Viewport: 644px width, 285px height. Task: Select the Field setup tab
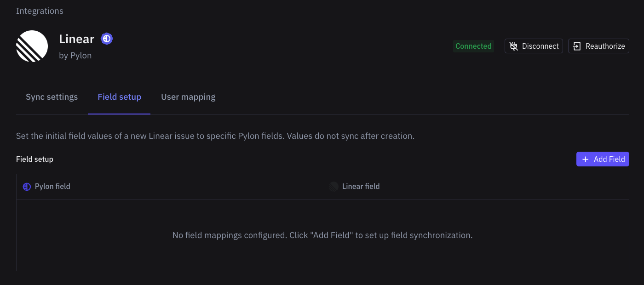119,97
